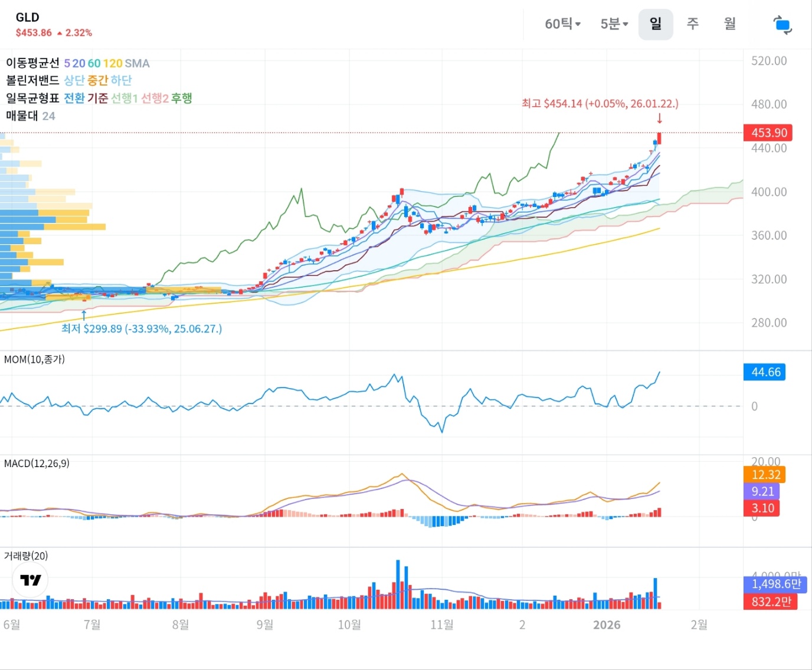The height and width of the screenshot is (670, 812).
Task: Select the 일 daily chart tab
Action: (655, 24)
